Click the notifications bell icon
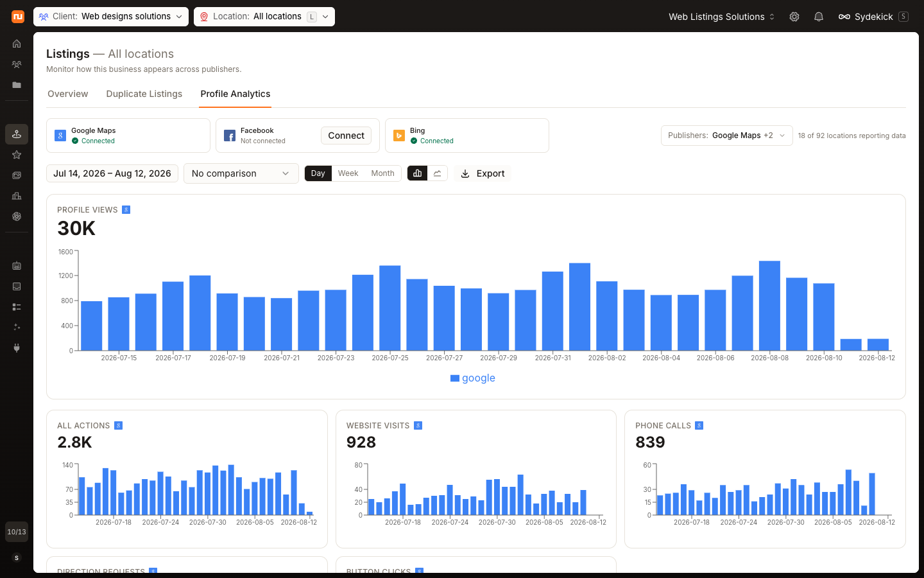This screenshot has width=924, height=578. [819, 17]
